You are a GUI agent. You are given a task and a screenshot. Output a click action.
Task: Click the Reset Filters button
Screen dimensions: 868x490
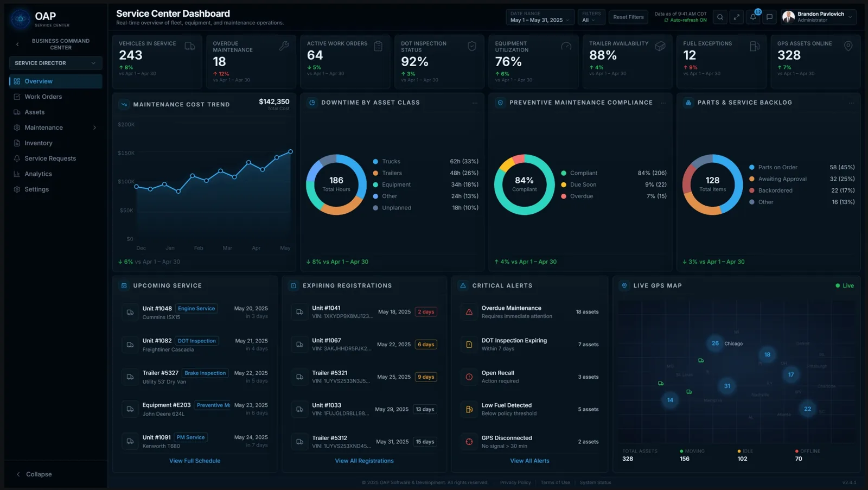pos(628,17)
